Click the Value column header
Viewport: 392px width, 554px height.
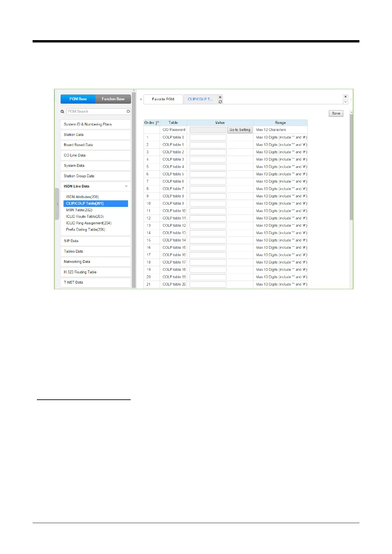(x=220, y=123)
